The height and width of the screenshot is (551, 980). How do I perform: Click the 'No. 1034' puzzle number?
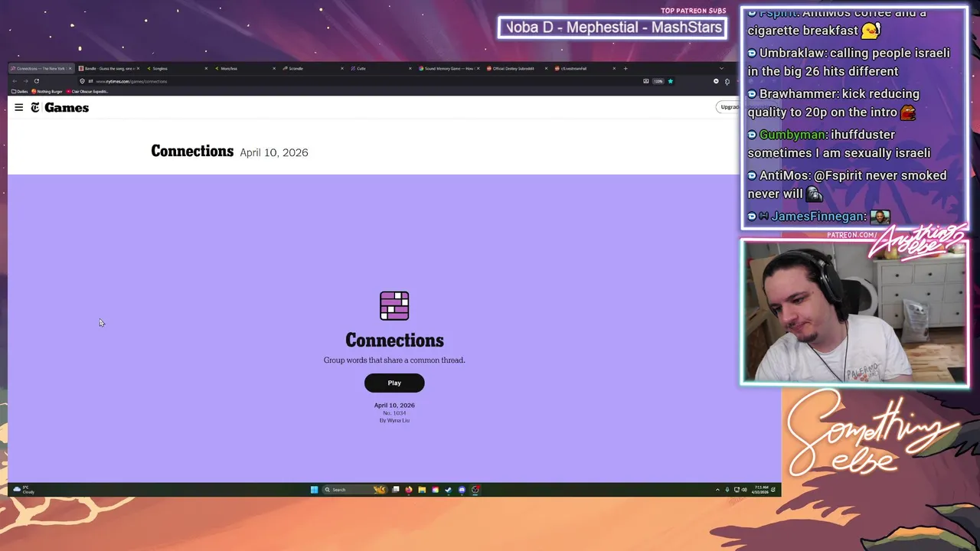[x=394, y=413]
